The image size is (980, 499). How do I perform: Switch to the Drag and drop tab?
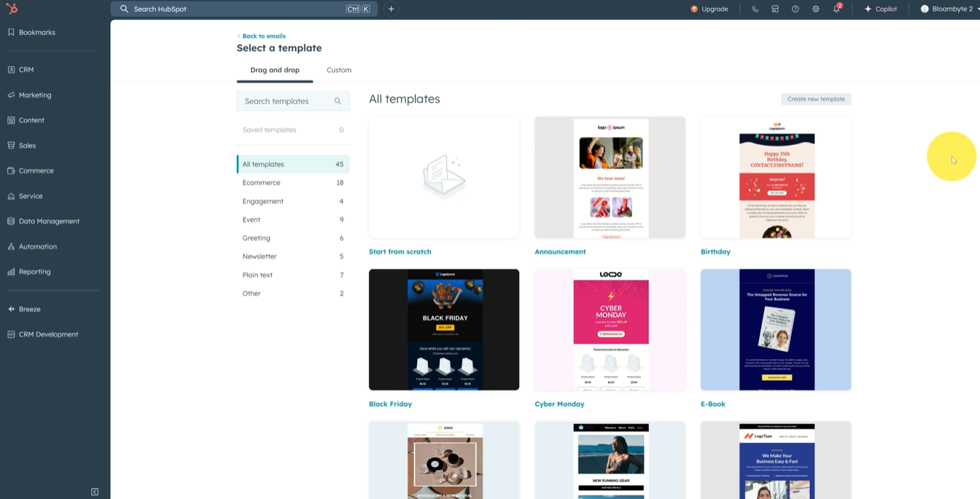click(275, 70)
